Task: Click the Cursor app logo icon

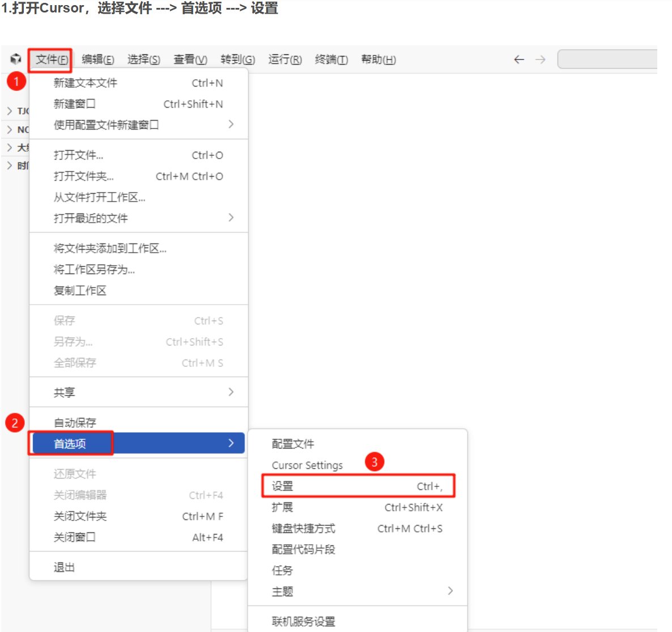Action: (x=16, y=59)
